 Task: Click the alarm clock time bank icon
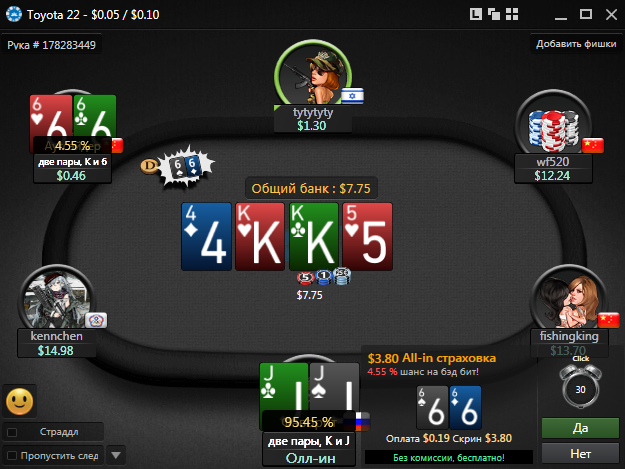click(580, 385)
